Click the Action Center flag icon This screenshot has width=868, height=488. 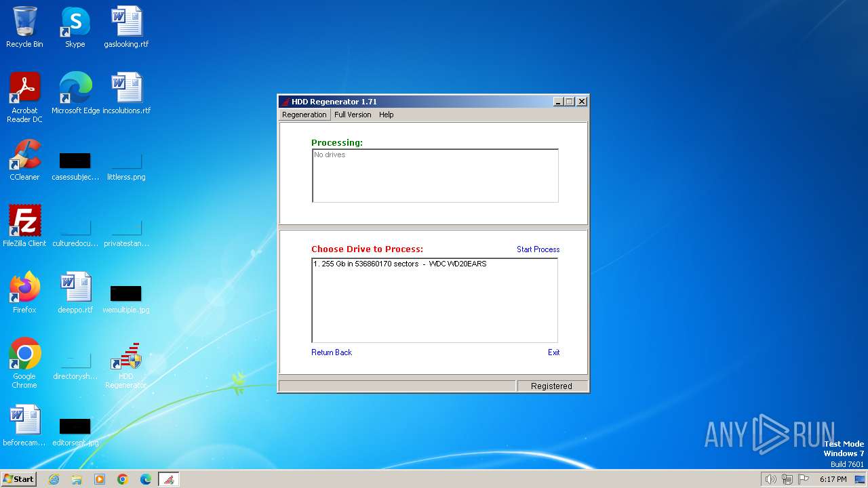coord(804,479)
